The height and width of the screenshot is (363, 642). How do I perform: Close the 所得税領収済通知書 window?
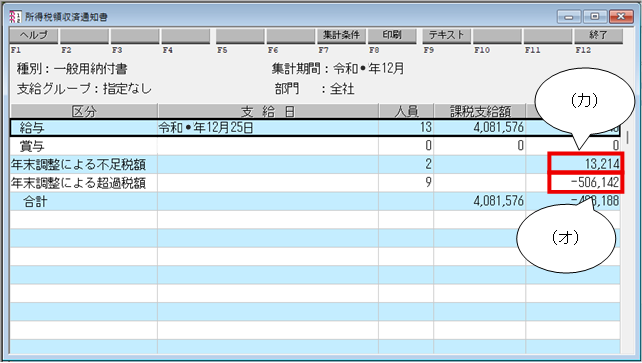pyautogui.click(x=621, y=17)
